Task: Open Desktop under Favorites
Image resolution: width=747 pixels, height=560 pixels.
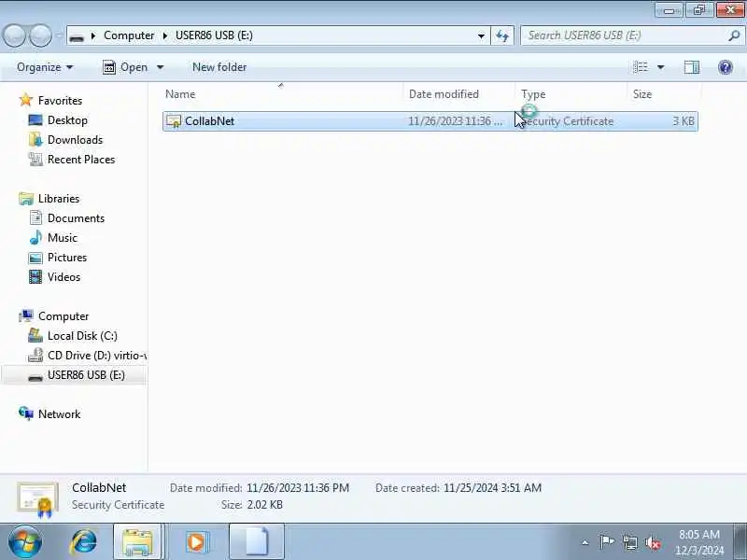Action: pos(67,120)
